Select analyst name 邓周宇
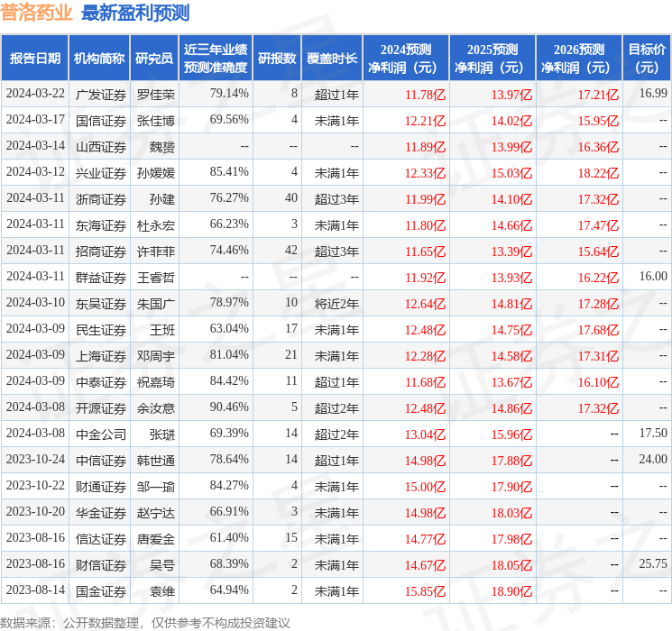The height and width of the screenshot is (631, 672). pyautogui.click(x=155, y=356)
